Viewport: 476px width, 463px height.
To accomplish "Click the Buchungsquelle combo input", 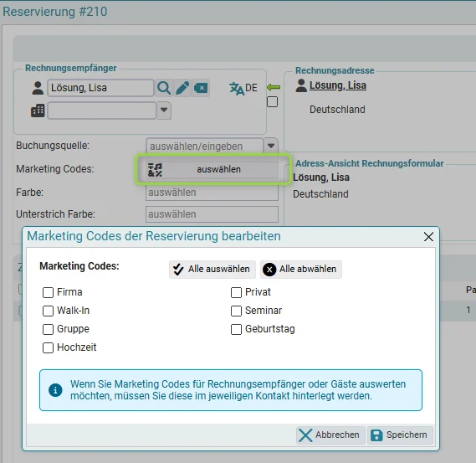I will tap(205, 147).
